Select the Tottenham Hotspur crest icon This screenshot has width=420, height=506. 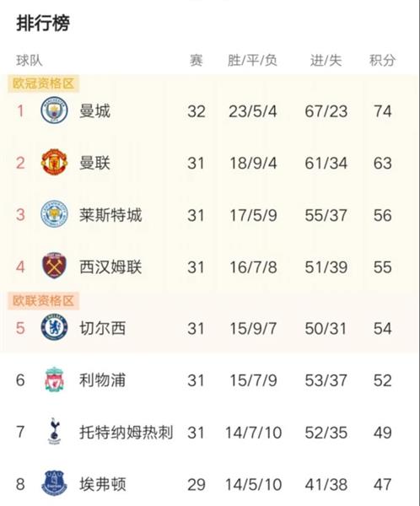[x=54, y=432]
